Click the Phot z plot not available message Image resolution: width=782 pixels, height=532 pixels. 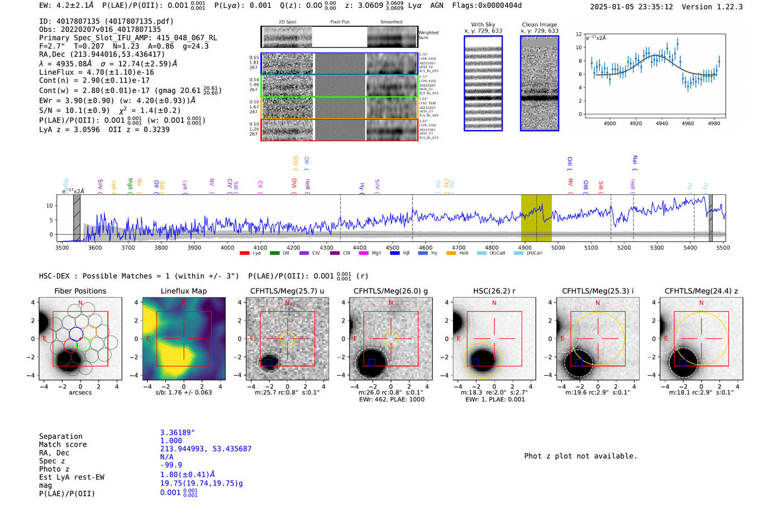(x=580, y=456)
